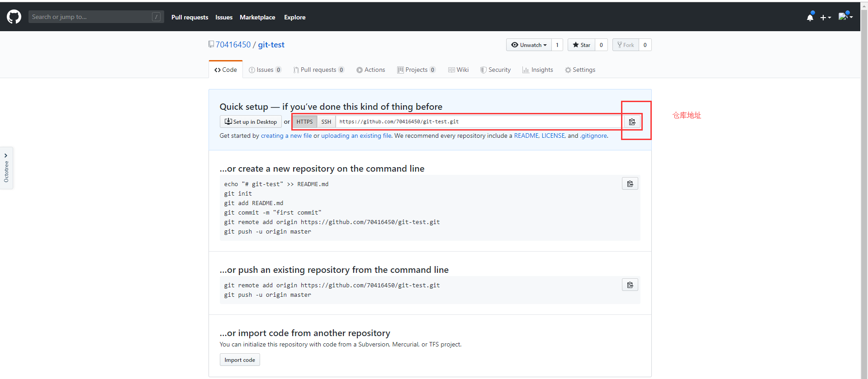Open the git-test repository link
This screenshot has height=379, width=868.
pyautogui.click(x=271, y=45)
